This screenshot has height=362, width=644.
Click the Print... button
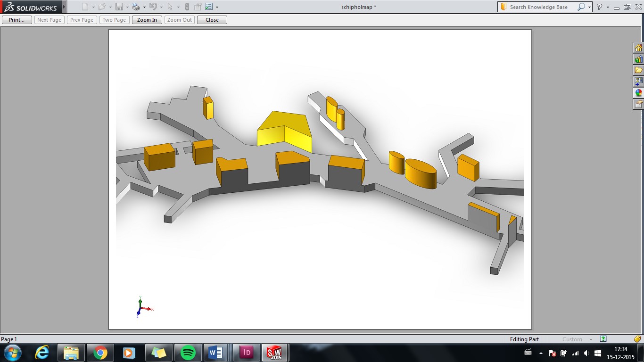click(17, 20)
